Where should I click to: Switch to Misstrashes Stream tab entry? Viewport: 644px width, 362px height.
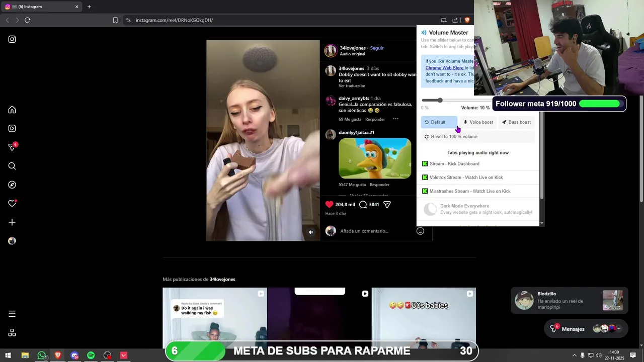point(478,191)
